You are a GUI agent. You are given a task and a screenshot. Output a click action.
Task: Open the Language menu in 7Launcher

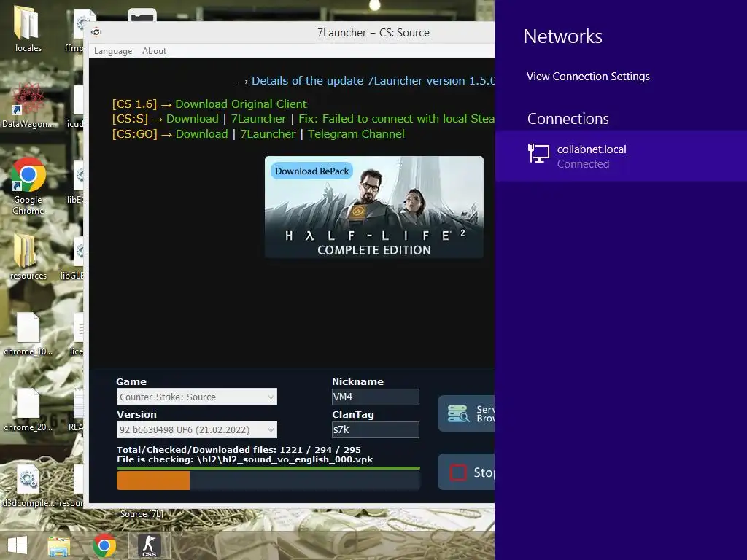point(113,51)
